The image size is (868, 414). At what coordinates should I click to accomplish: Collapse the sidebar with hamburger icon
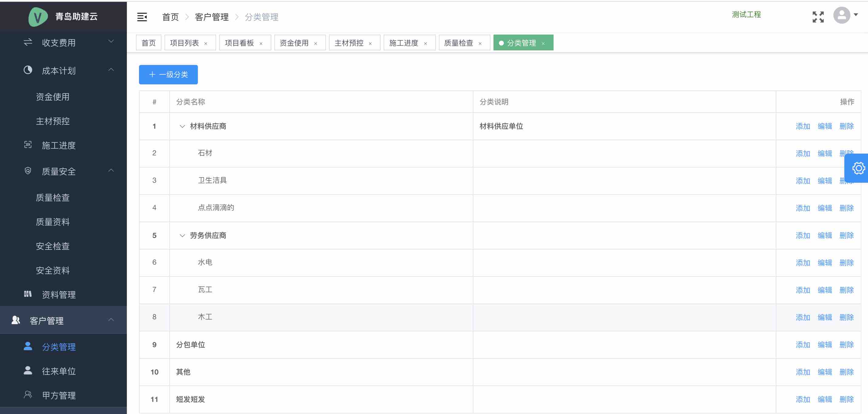(x=142, y=17)
